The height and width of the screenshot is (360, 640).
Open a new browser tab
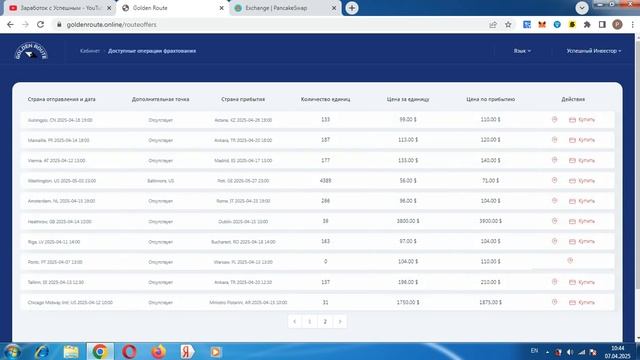coord(352,8)
